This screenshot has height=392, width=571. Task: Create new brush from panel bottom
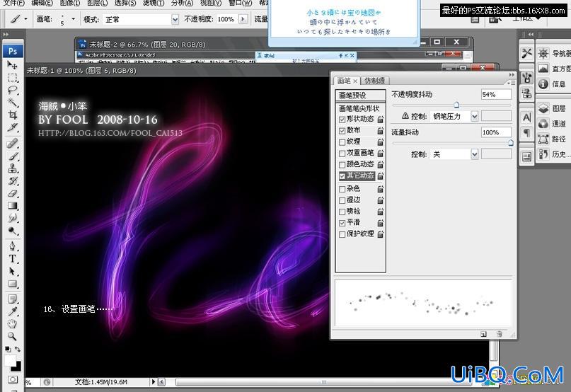point(483,334)
